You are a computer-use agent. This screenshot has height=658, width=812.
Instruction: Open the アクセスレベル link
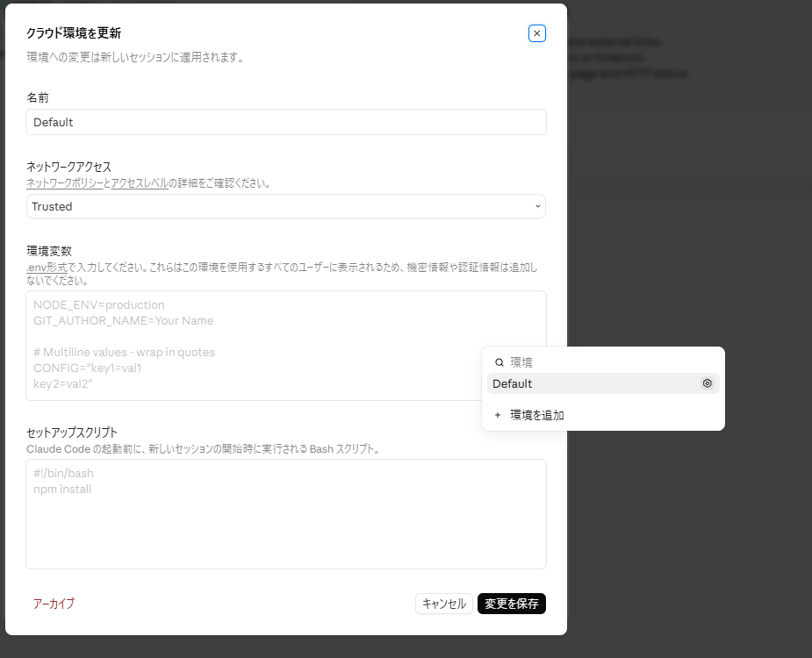tap(140, 183)
